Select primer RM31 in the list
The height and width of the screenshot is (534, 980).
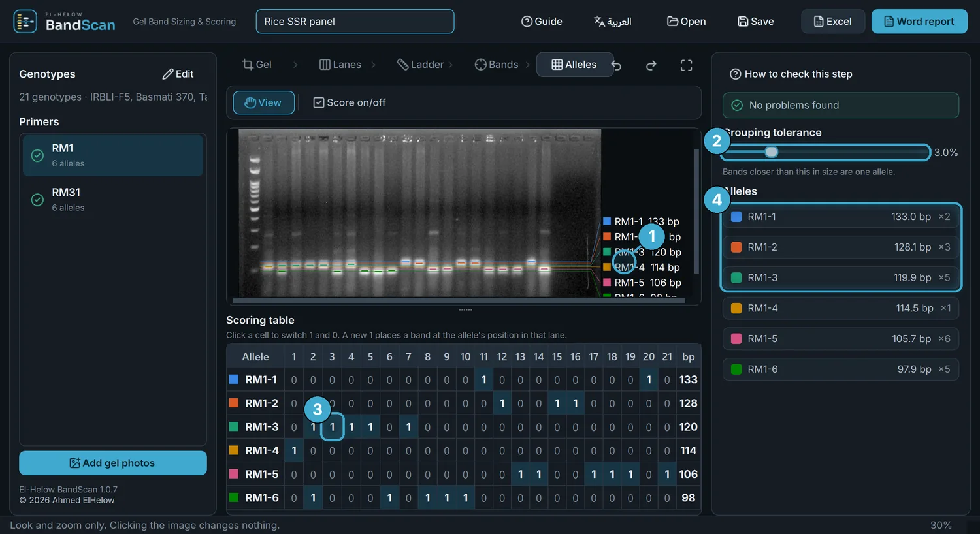(113, 199)
